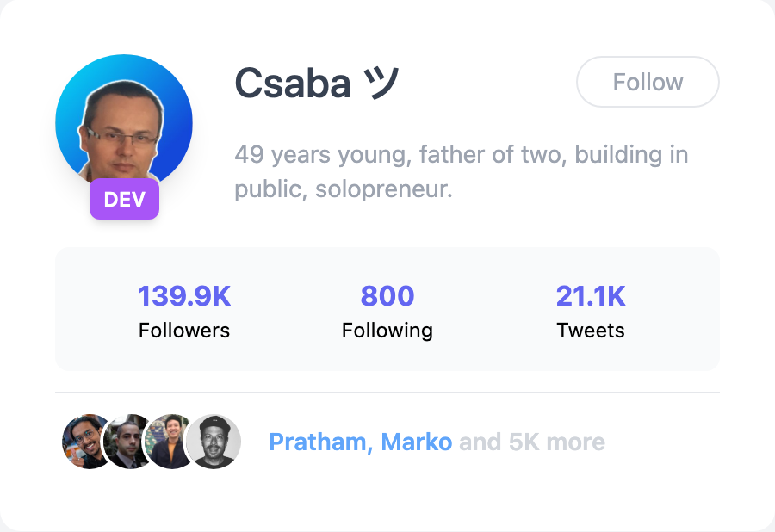Click the first mutual follower avatar

[84, 442]
